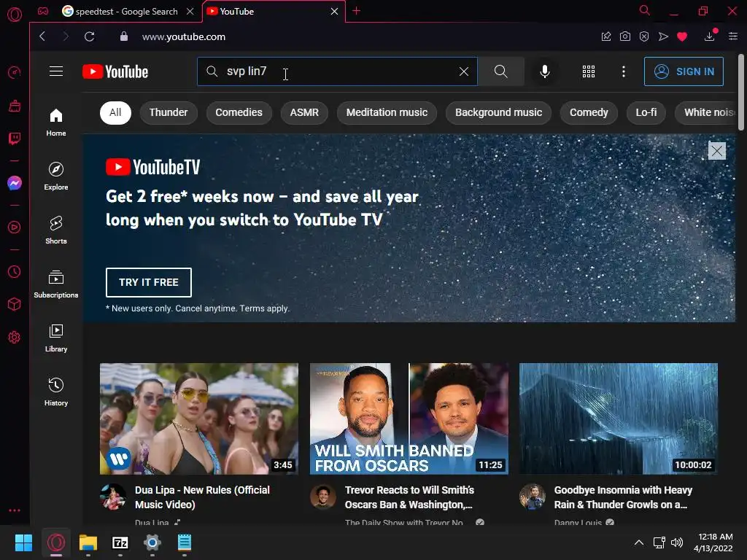Image resolution: width=747 pixels, height=560 pixels.
Task: Open Will Smith Banned From Oscars thumbnail
Action: tap(409, 419)
